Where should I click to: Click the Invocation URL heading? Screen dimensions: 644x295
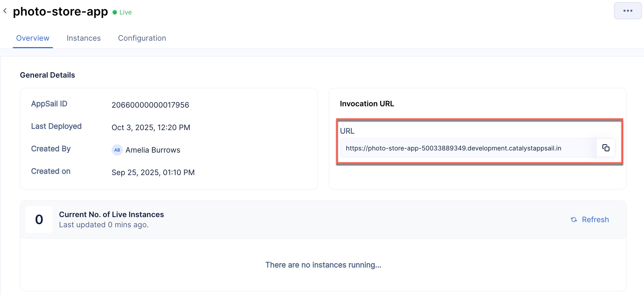coord(367,104)
